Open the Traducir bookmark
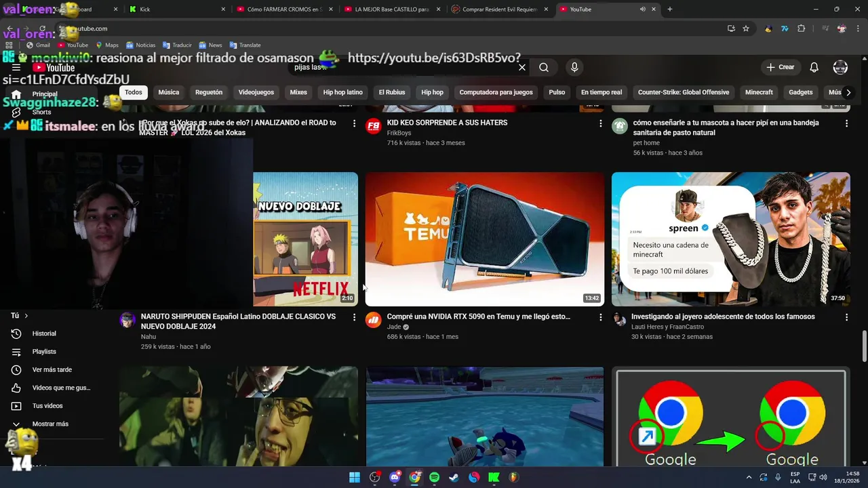This screenshot has height=488, width=868. (x=177, y=45)
